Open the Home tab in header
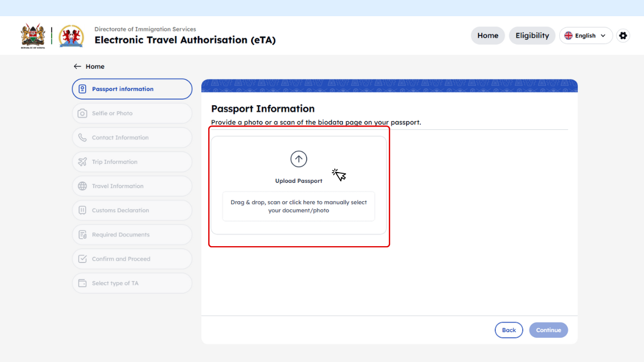The image size is (644, 362). 487,35
